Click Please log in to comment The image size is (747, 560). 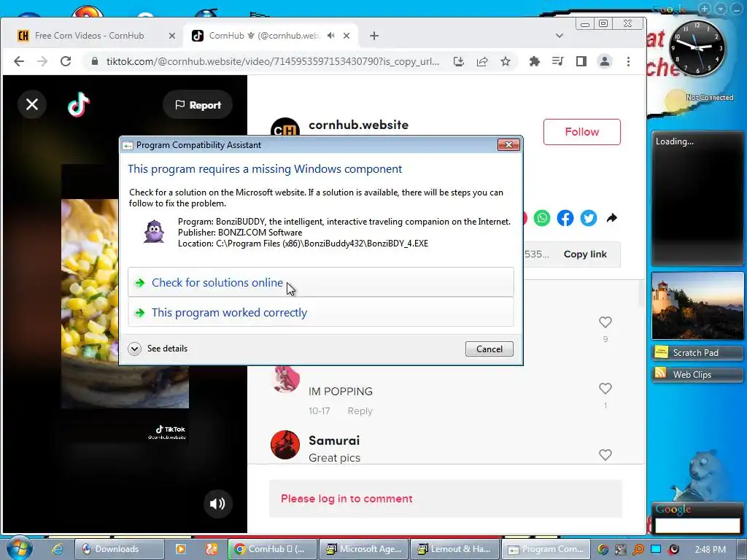347,499
